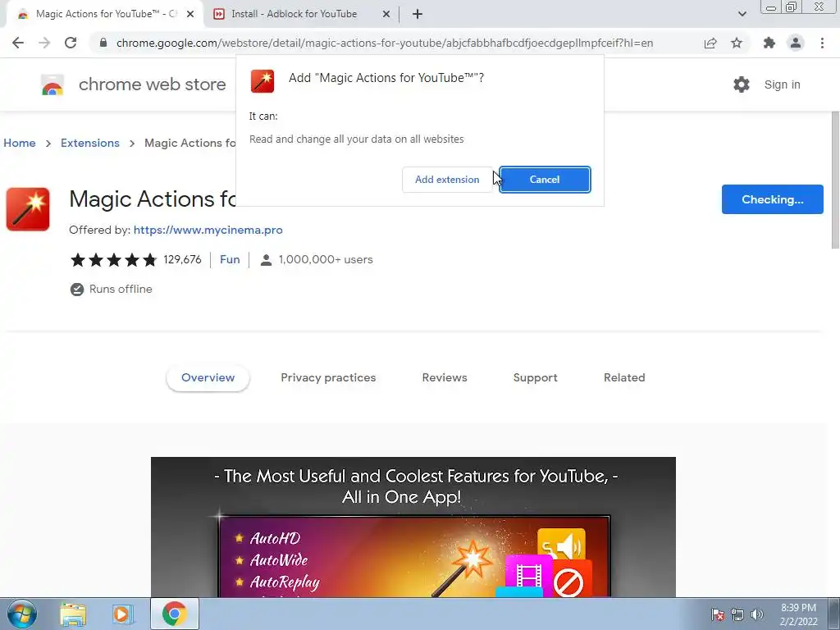
Task: Launch Windows Media Player from taskbar
Action: (x=122, y=614)
